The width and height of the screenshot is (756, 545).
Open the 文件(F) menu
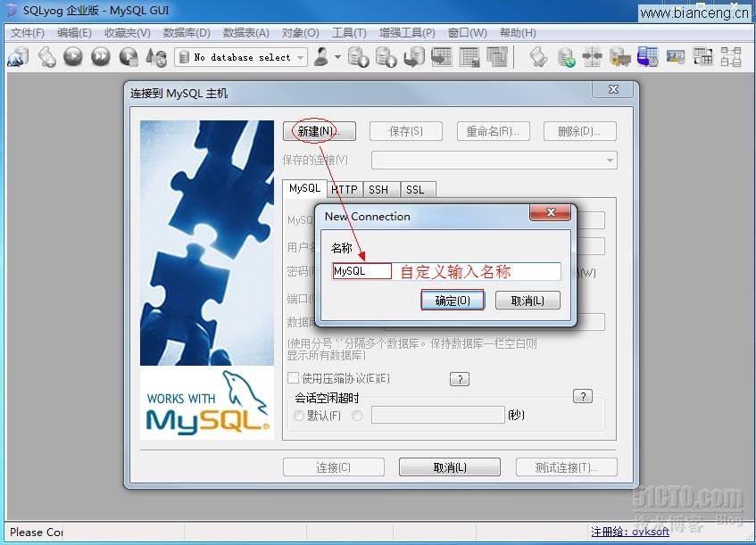[28, 33]
